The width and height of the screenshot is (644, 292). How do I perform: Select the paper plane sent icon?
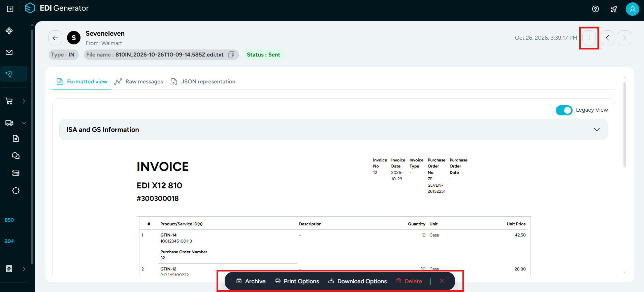9,74
